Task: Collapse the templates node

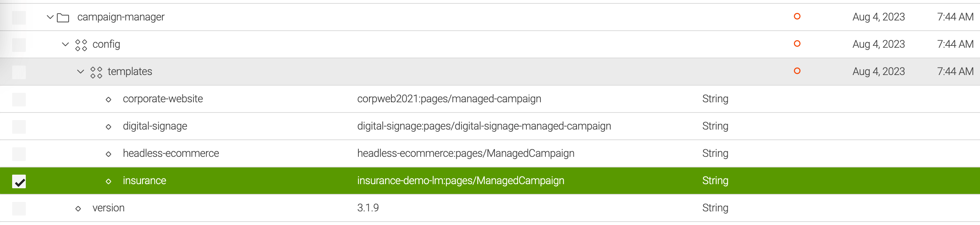Action: (80, 72)
